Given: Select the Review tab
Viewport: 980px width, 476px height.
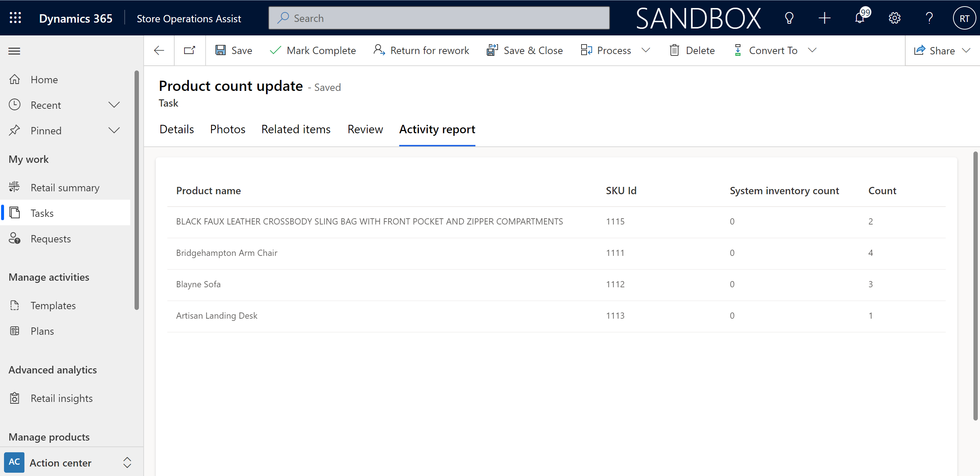Looking at the screenshot, I should [366, 130].
